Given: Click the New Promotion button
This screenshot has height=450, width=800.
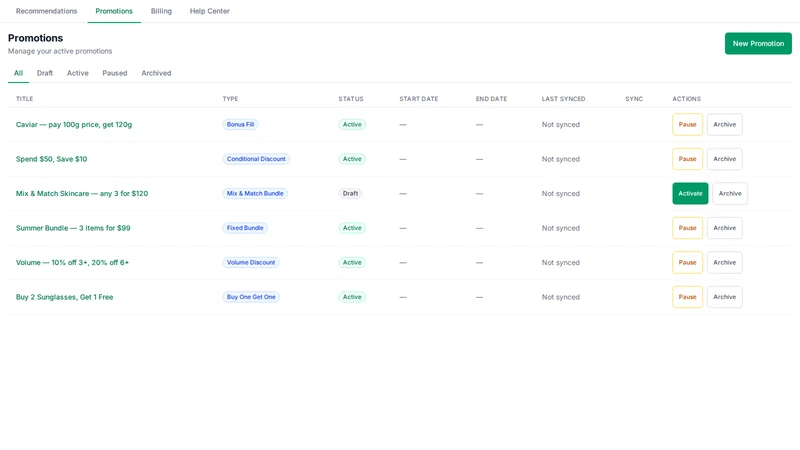Looking at the screenshot, I should (758, 43).
